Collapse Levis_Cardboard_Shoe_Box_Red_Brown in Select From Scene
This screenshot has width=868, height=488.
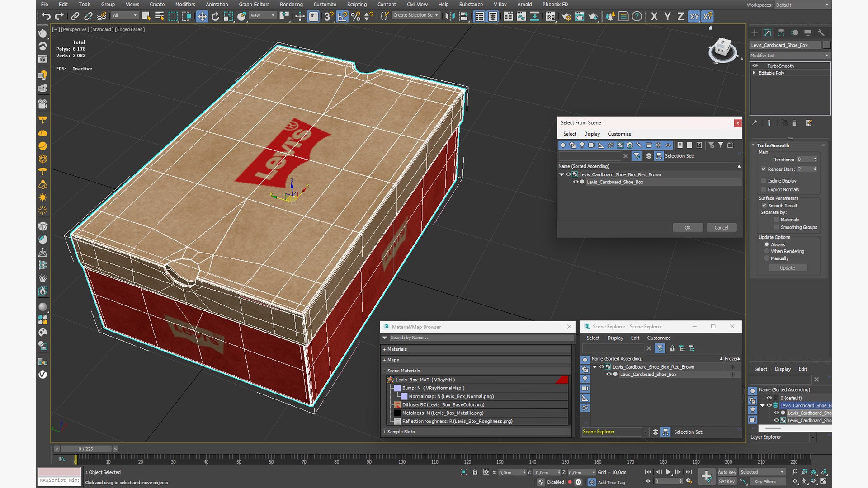pos(561,175)
